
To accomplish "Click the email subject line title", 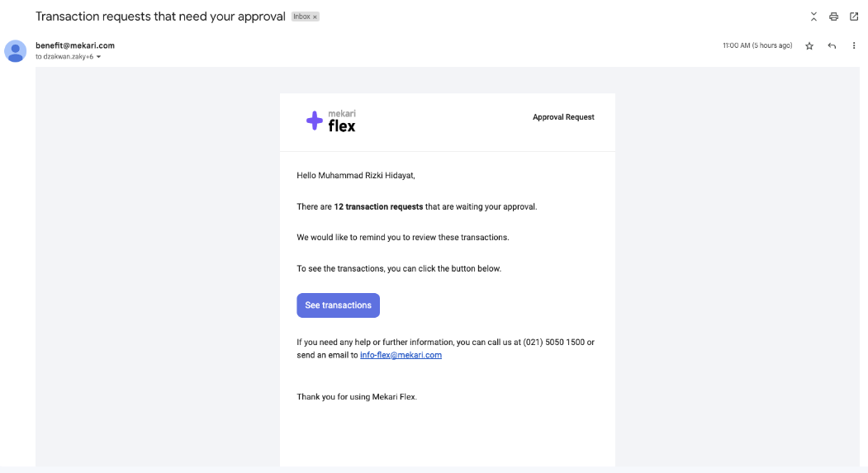I will click(x=160, y=17).
